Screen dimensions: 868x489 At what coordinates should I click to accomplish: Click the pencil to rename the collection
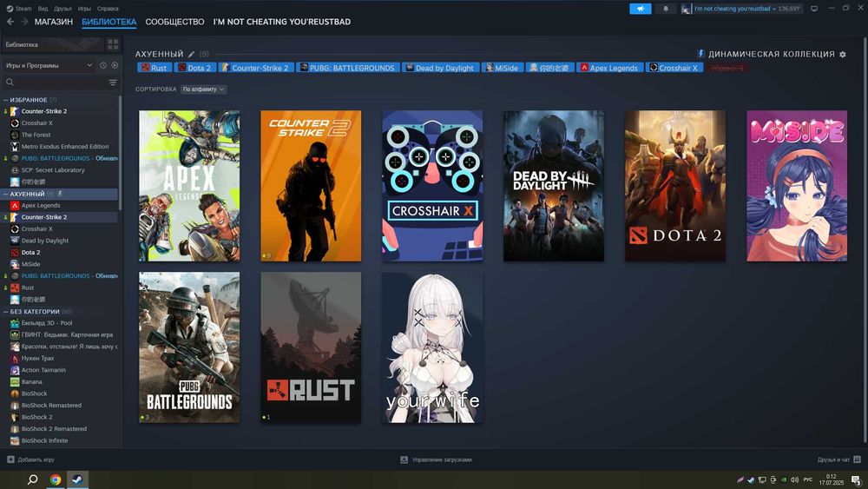pyautogui.click(x=191, y=54)
